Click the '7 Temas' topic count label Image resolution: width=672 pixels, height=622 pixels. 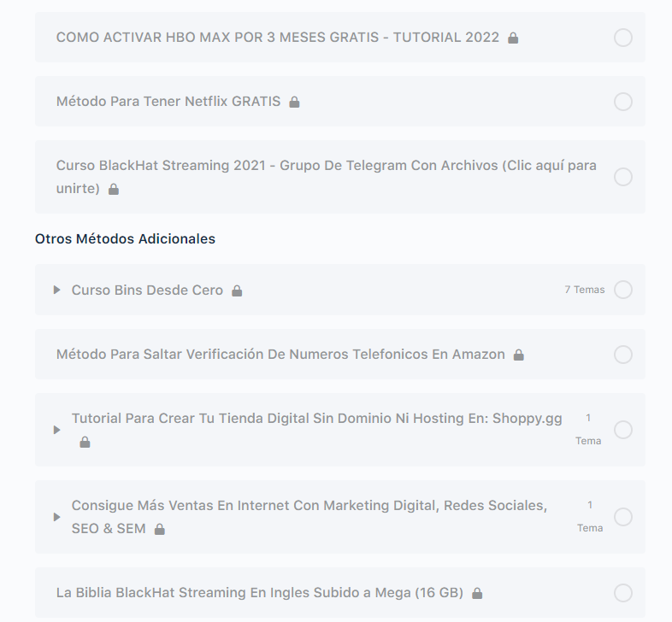(x=585, y=290)
